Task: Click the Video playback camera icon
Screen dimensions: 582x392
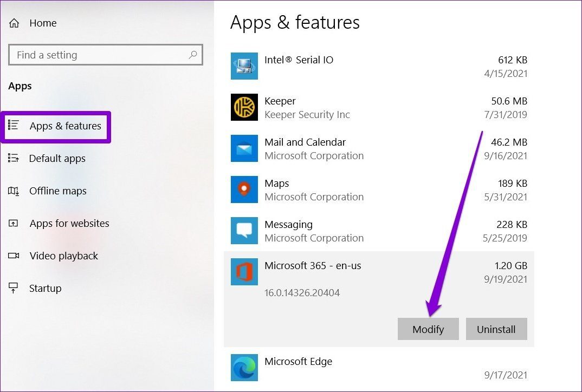Action: click(x=14, y=256)
